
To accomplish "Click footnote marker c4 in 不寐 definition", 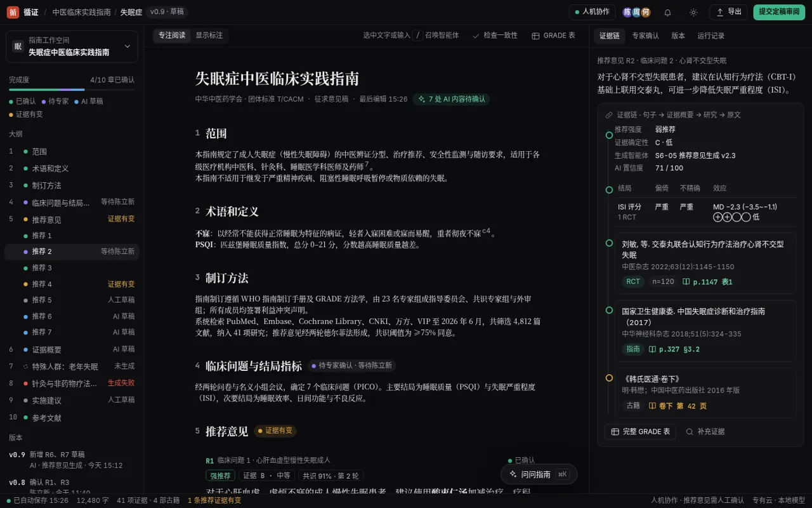I will pos(486,231).
